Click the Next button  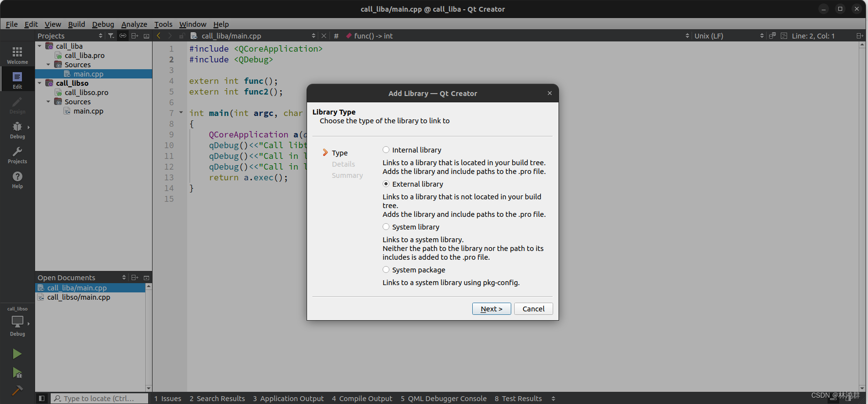click(491, 308)
